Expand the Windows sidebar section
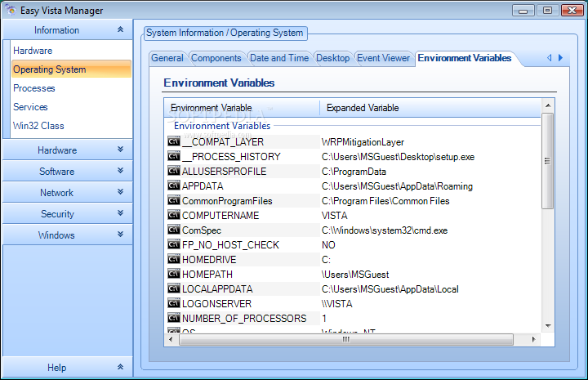This screenshot has width=588, height=380. click(68, 235)
